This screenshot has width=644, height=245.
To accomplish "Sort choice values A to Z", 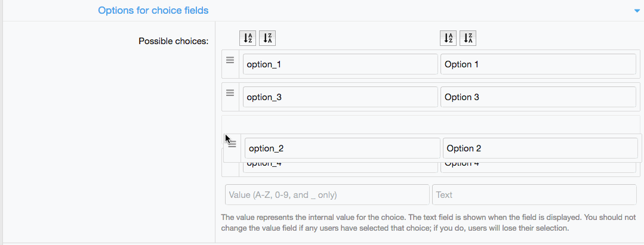I will click(248, 38).
